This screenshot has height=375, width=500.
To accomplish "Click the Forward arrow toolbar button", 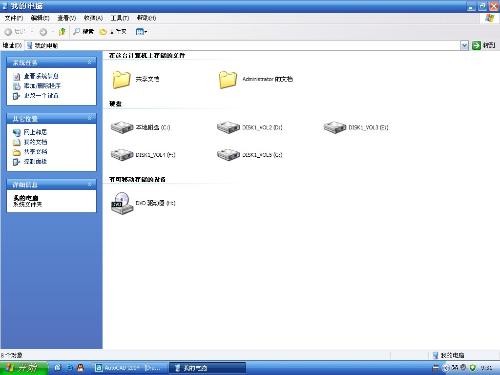I will pos(43,32).
